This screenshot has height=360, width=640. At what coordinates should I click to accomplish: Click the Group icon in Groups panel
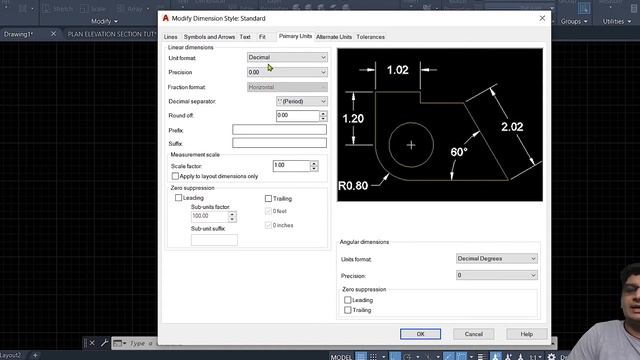pyautogui.click(x=584, y=8)
